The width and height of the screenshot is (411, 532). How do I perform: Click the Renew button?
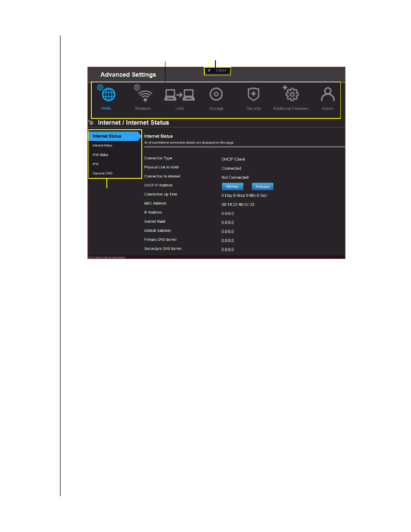pos(233,187)
